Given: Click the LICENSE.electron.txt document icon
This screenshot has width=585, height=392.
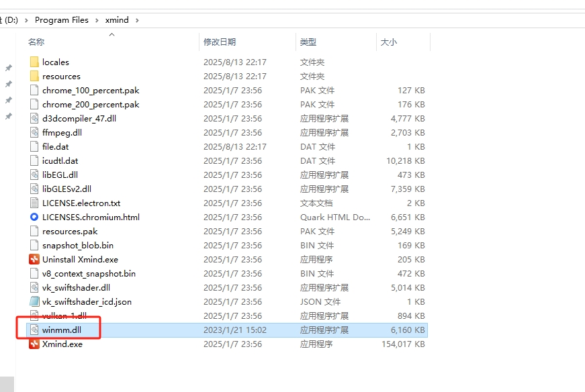Looking at the screenshot, I should pos(34,203).
